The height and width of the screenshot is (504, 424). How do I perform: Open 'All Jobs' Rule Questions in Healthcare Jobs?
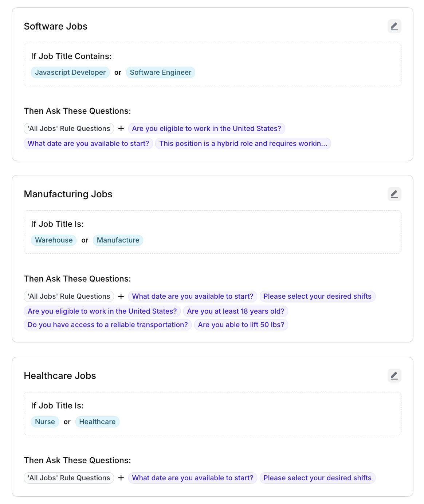pyautogui.click(x=69, y=478)
